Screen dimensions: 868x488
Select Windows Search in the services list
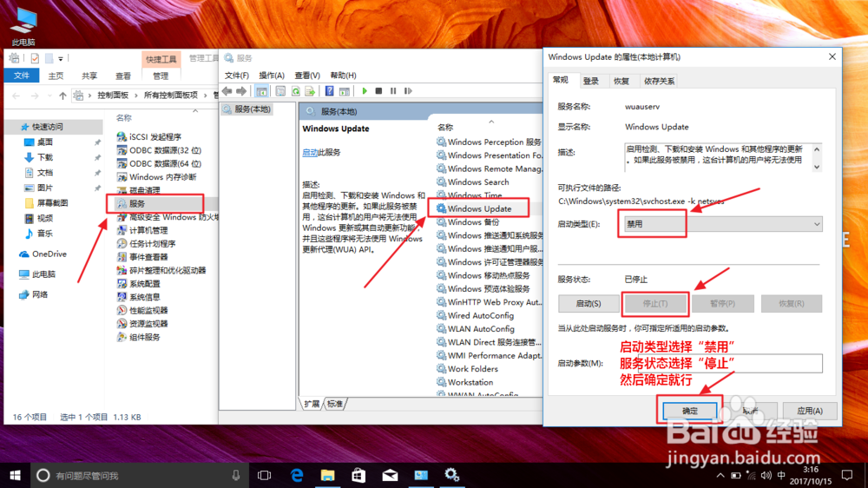coord(477,182)
